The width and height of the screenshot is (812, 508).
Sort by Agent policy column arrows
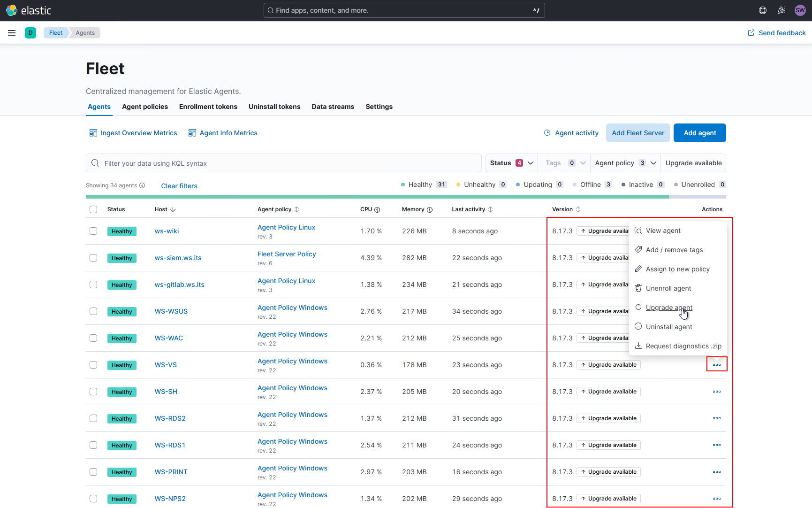tap(296, 209)
